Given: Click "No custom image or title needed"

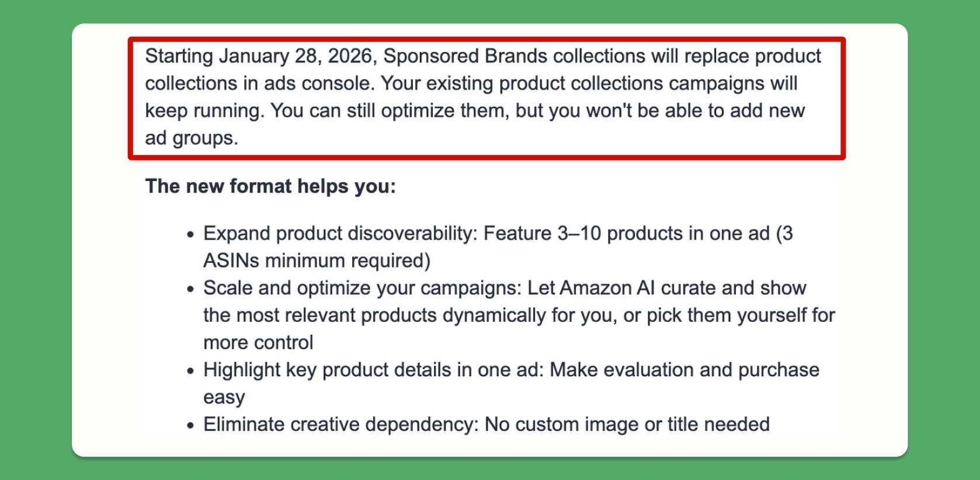Looking at the screenshot, I should [x=627, y=424].
